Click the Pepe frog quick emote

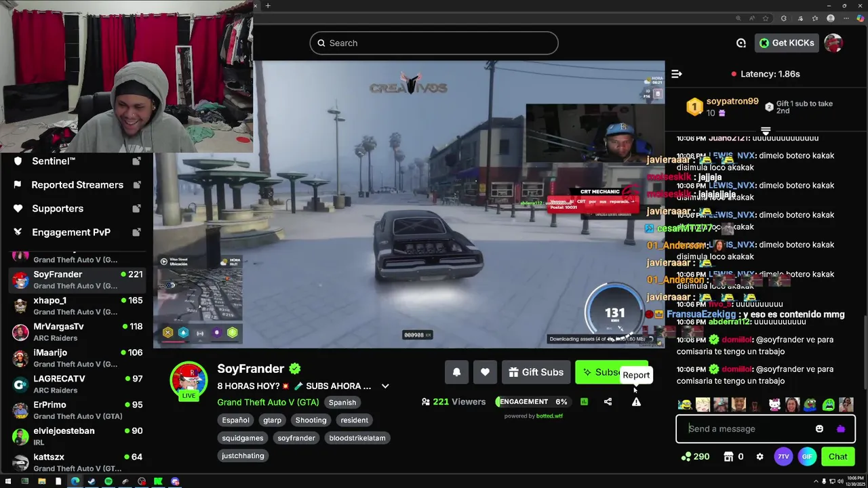click(810, 405)
